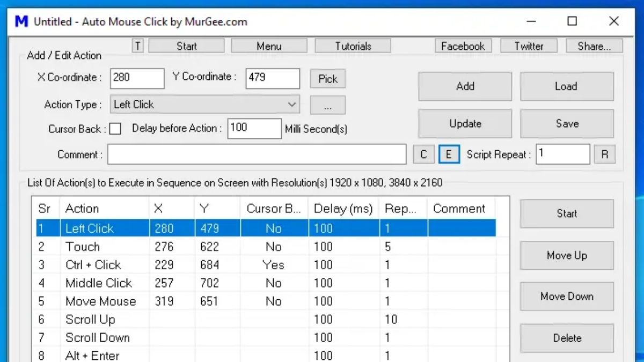The width and height of the screenshot is (644, 362).
Task: Select the Scroll Down action row
Action: (266, 338)
